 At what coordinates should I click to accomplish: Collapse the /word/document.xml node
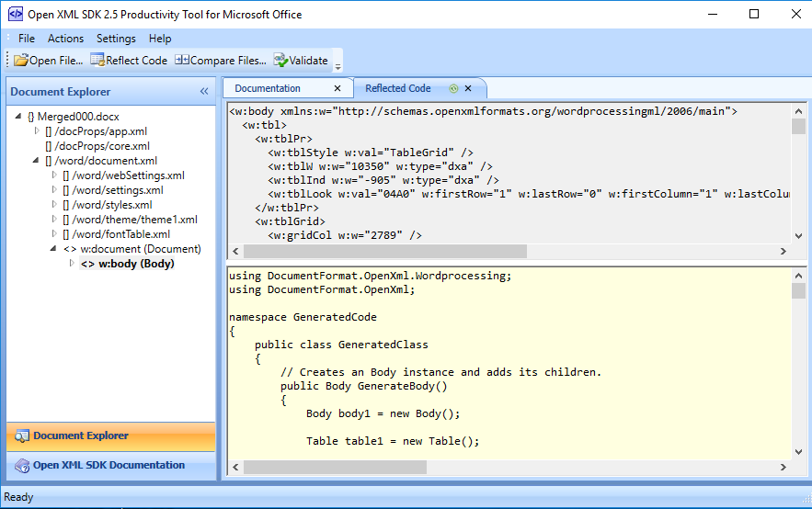[36, 161]
